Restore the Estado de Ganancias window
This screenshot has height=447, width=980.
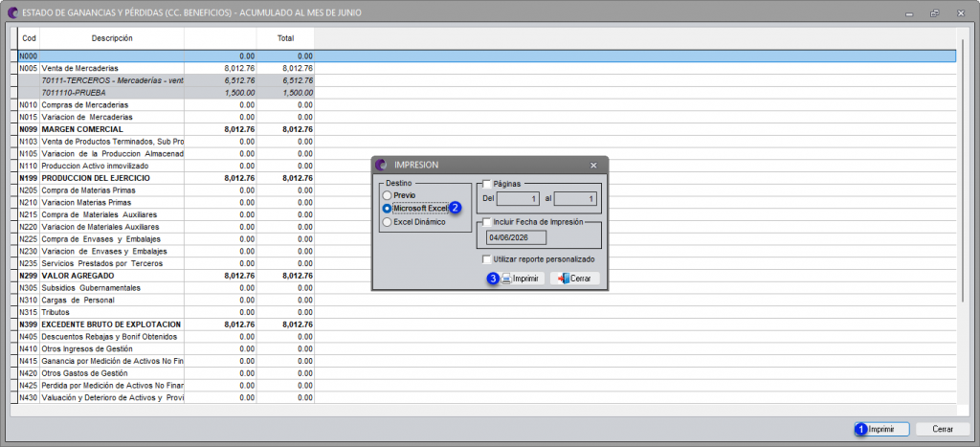(x=934, y=12)
